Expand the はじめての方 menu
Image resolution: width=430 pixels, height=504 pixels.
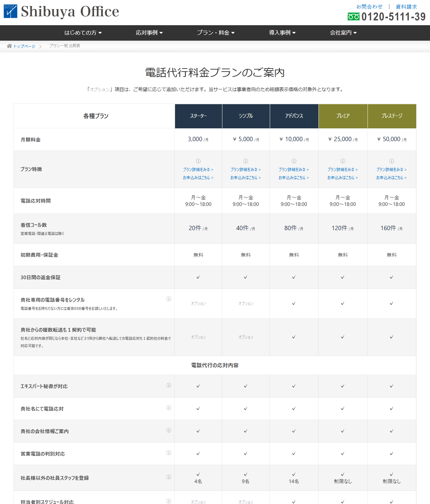coord(83,33)
